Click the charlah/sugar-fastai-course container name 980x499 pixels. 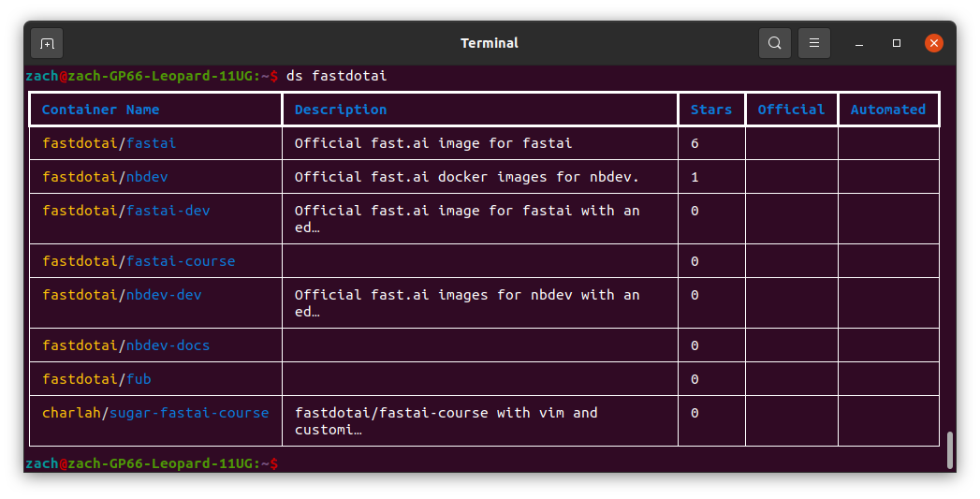click(155, 413)
